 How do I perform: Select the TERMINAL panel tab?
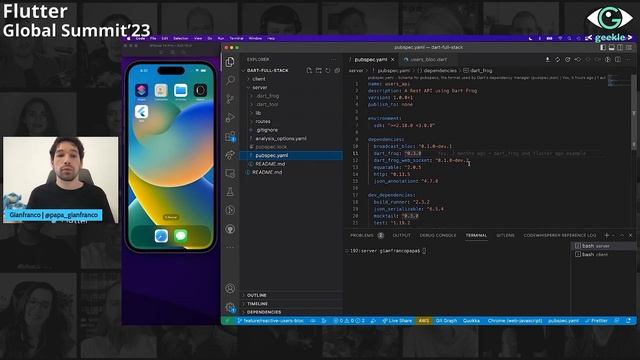(476, 236)
